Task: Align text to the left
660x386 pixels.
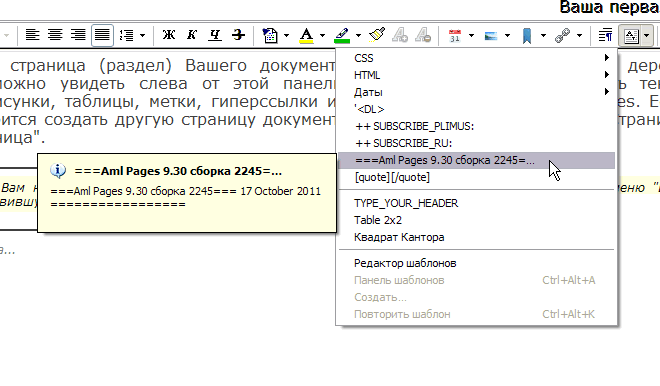Action: tap(32, 35)
